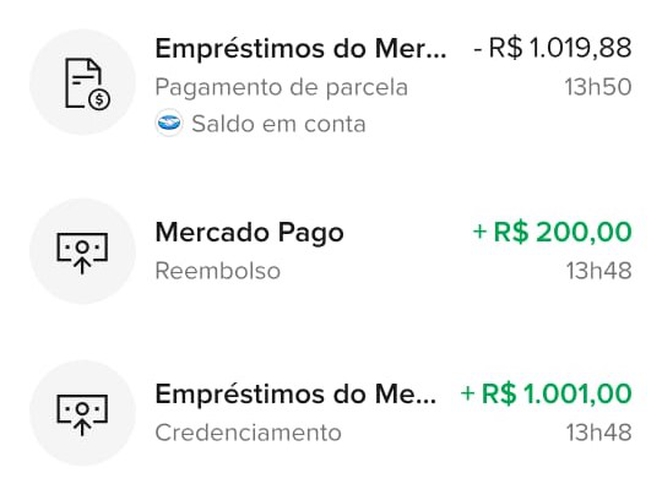Click the small Mercado Pago handshake logo
662x500 pixels.
tap(169, 124)
